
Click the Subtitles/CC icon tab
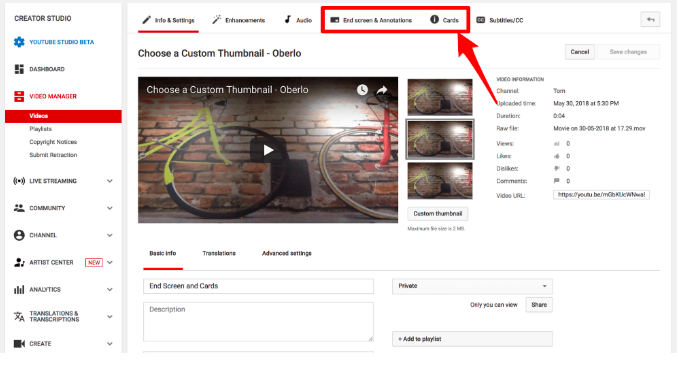point(499,20)
